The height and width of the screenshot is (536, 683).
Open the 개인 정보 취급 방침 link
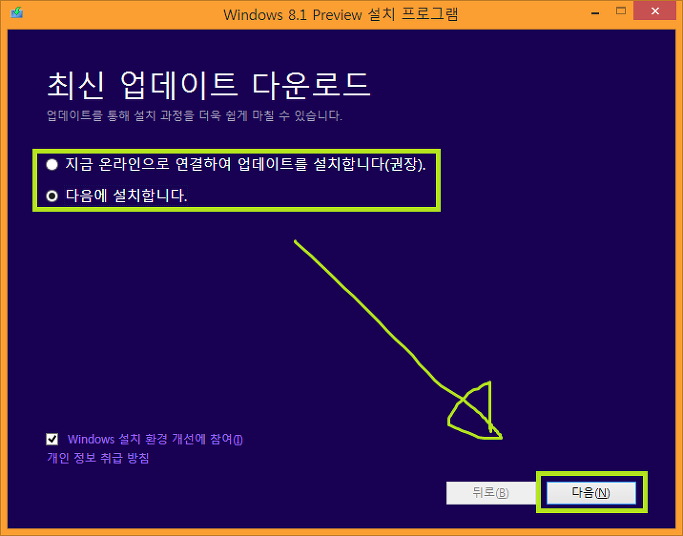(98, 458)
